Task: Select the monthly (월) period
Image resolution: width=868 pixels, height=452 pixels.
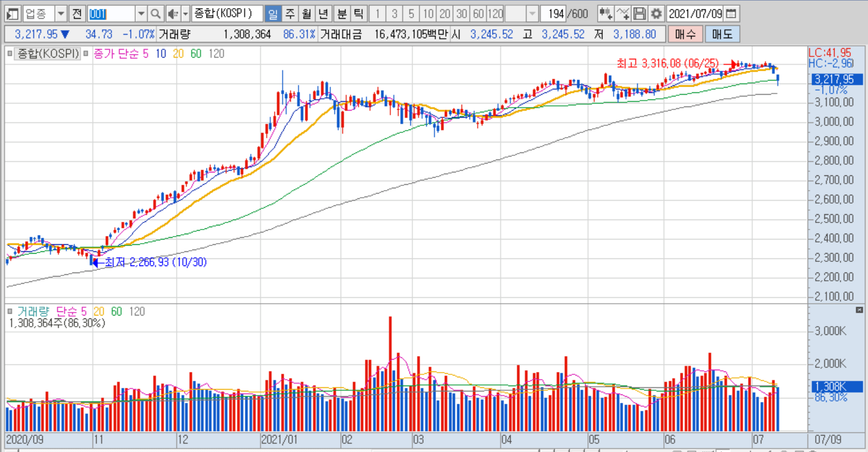Action: click(x=307, y=14)
